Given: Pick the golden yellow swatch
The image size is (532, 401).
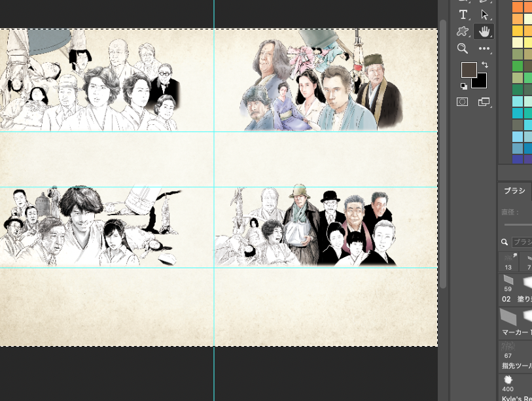Looking at the screenshot, I should (x=518, y=31).
